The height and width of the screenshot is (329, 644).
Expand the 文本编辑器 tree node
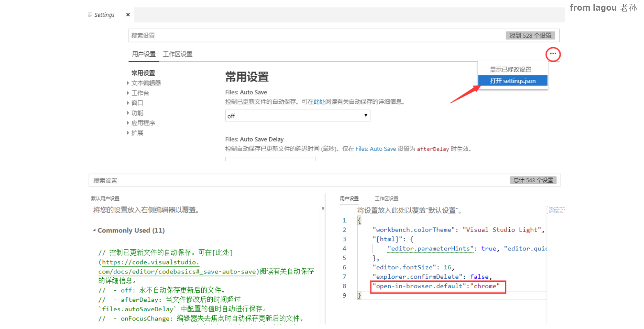point(146,83)
